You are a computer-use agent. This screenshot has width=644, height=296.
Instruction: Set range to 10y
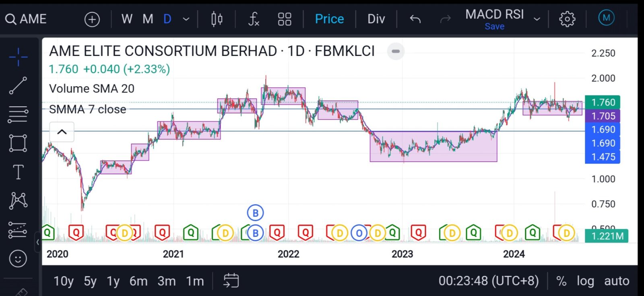(64, 281)
